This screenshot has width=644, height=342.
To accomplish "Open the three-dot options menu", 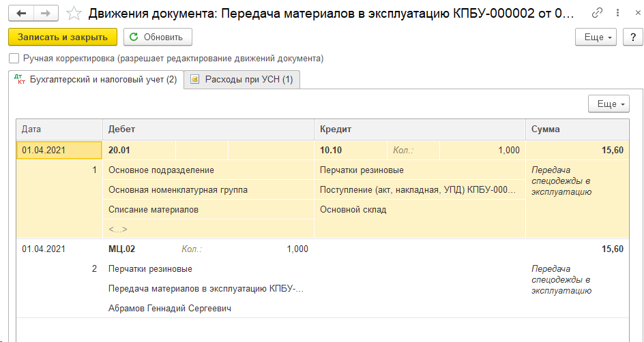I will pos(617,14).
